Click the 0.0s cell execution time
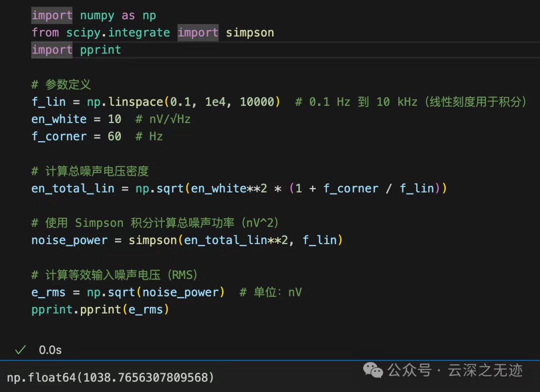The image size is (540, 392). [50, 350]
